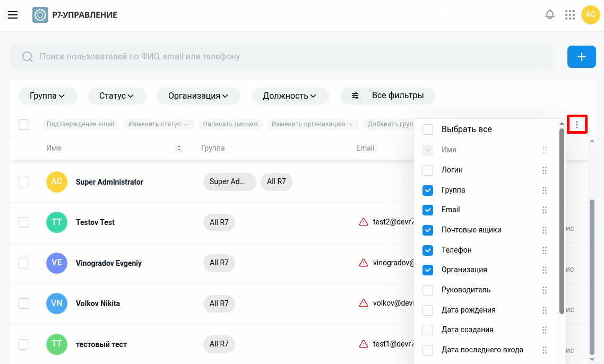Screen dimensions: 604x364
Task: Enable the Руководитель column checkbox
Action: [x=428, y=290]
